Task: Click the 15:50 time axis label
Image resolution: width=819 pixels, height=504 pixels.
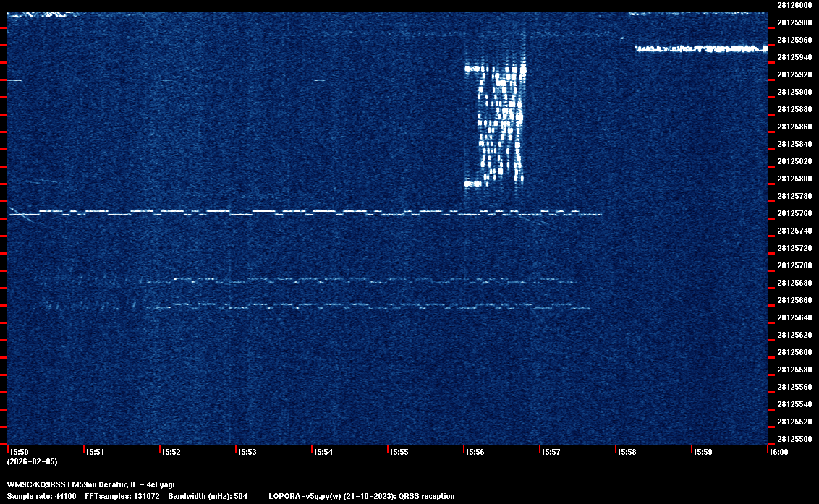Action: tap(19, 452)
